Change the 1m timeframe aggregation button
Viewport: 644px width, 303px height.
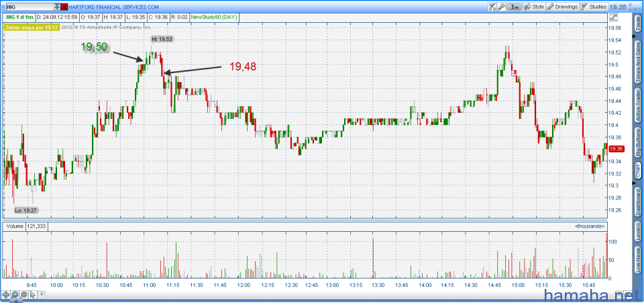[515, 7]
